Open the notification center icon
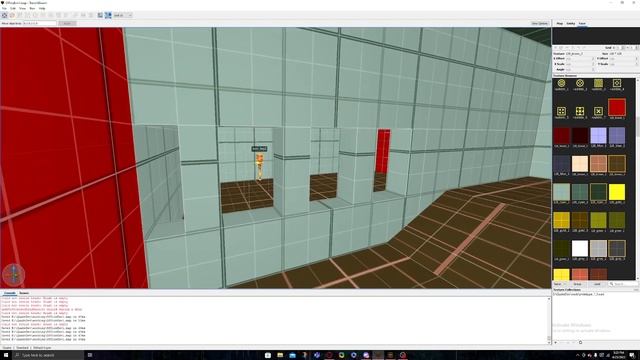 point(632,355)
